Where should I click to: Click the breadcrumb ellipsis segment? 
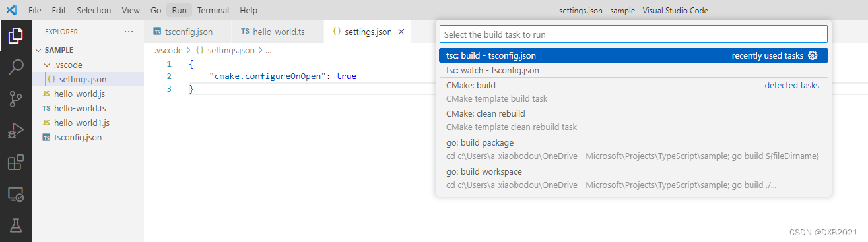pyautogui.click(x=268, y=50)
